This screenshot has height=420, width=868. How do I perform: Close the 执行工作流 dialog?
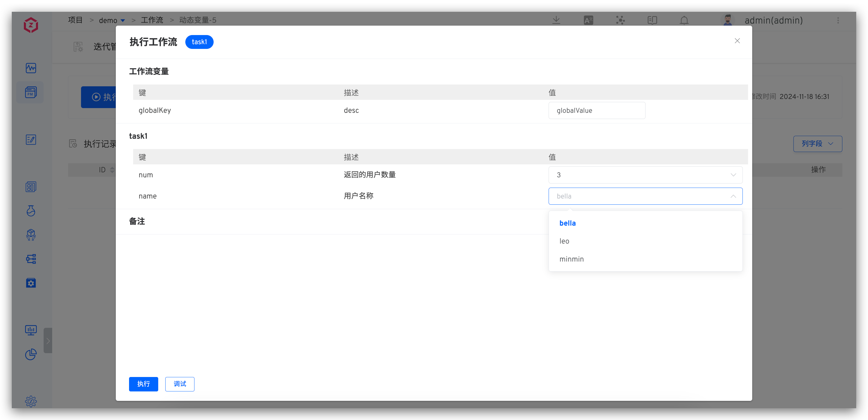737,41
